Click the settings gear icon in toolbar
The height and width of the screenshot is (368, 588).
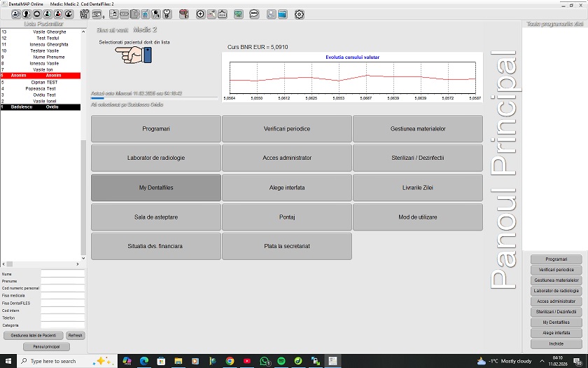(300, 14)
